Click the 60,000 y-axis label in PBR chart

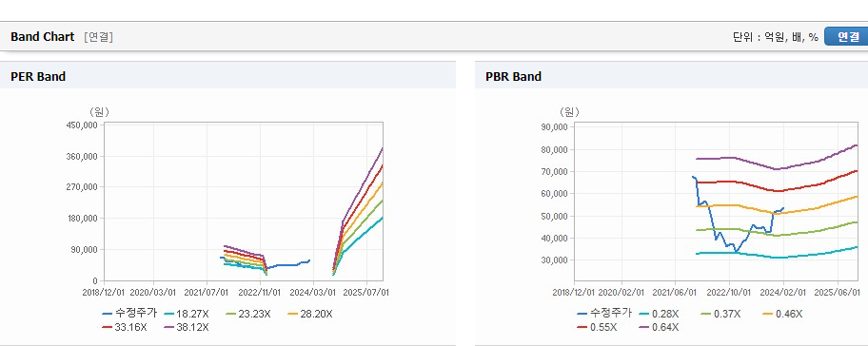555,194
